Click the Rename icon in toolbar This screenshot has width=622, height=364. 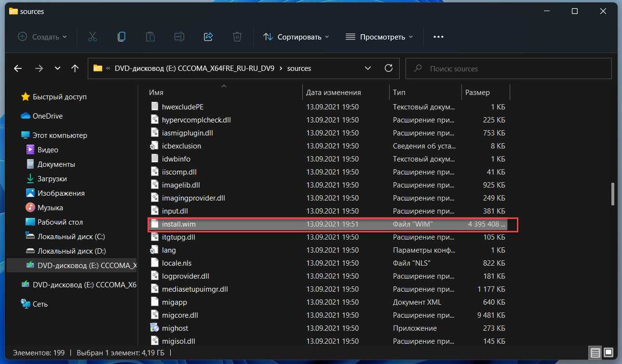(179, 37)
